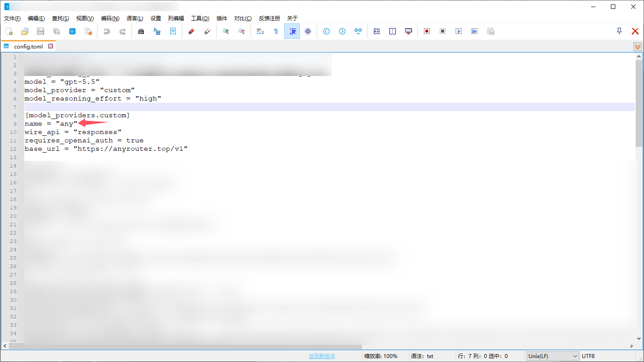Zoom out with the magnifier minus icon

click(242, 31)
